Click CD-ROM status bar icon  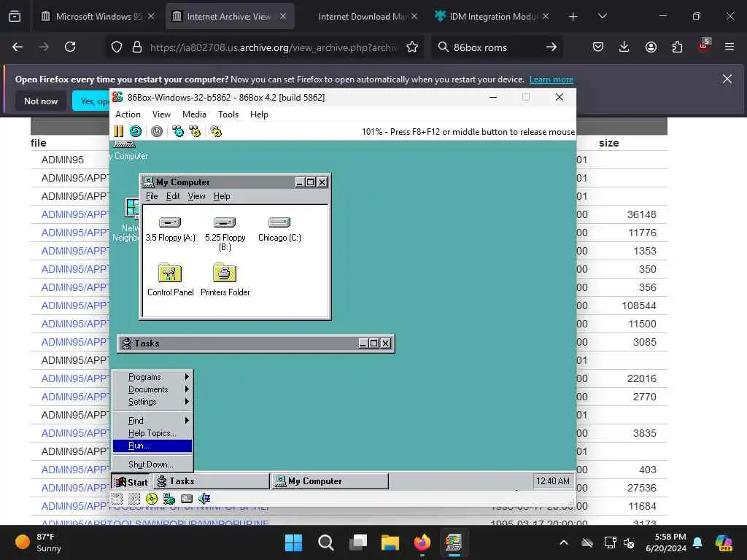coord(152,499)
